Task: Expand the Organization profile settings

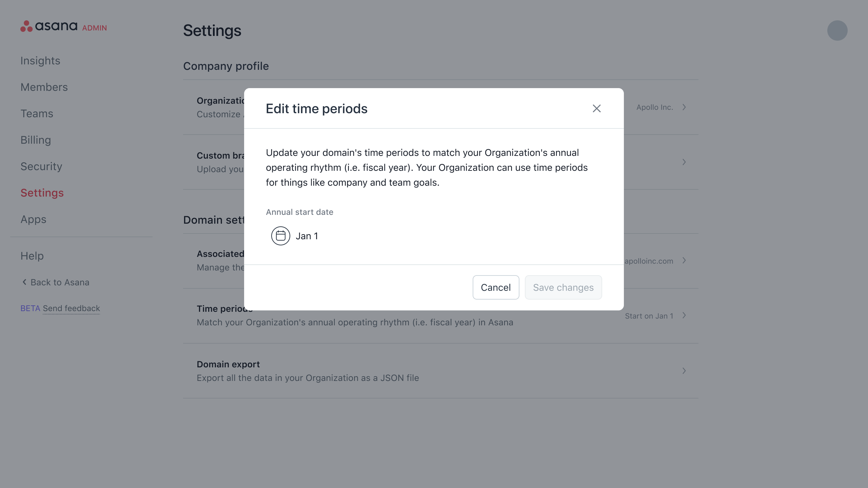Action: tap(684, 107)
